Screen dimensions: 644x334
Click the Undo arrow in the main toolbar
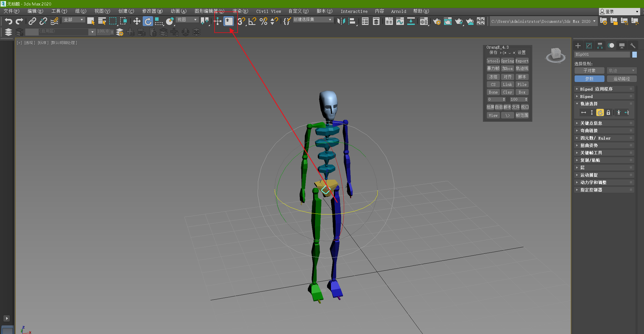pyautogui.click(x=9, y=21)
